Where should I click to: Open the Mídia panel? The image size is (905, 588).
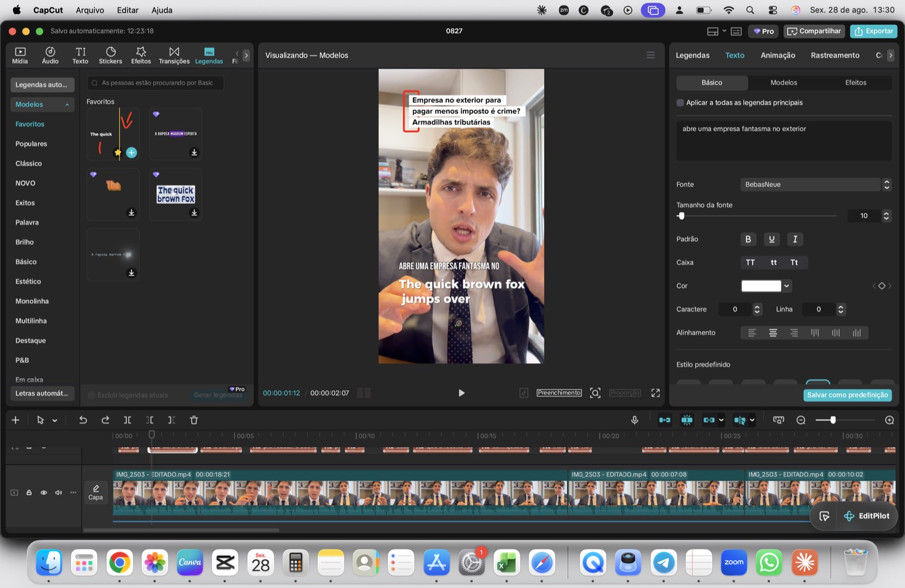click(20, 55)
